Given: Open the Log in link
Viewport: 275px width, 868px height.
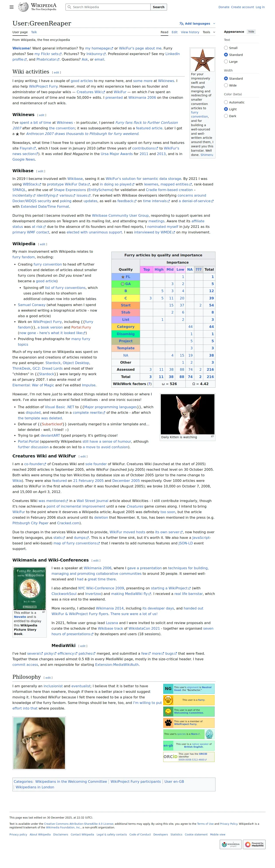Looking at the screenshot, I should [x=260, y=7].
